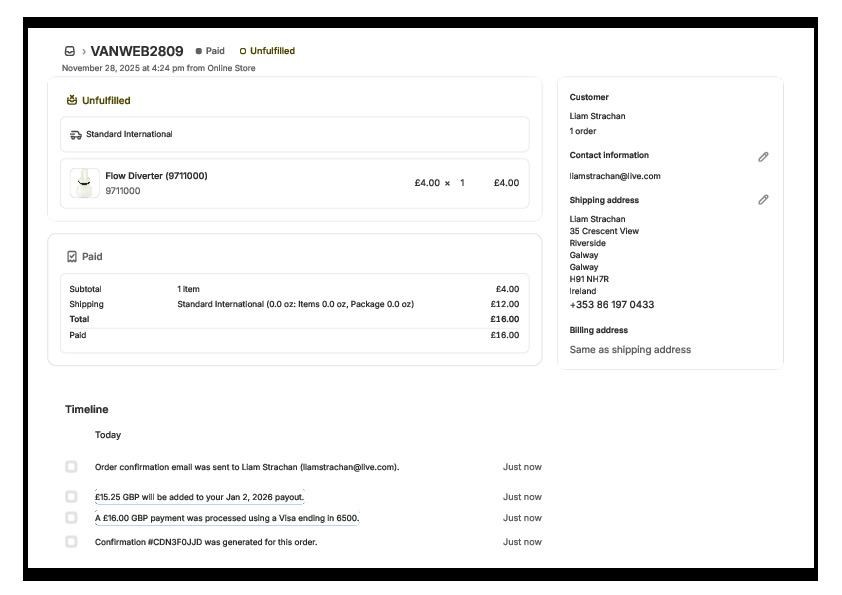
Task: Click the phone number +353 86 197 0433
Action: click(611, 305)
